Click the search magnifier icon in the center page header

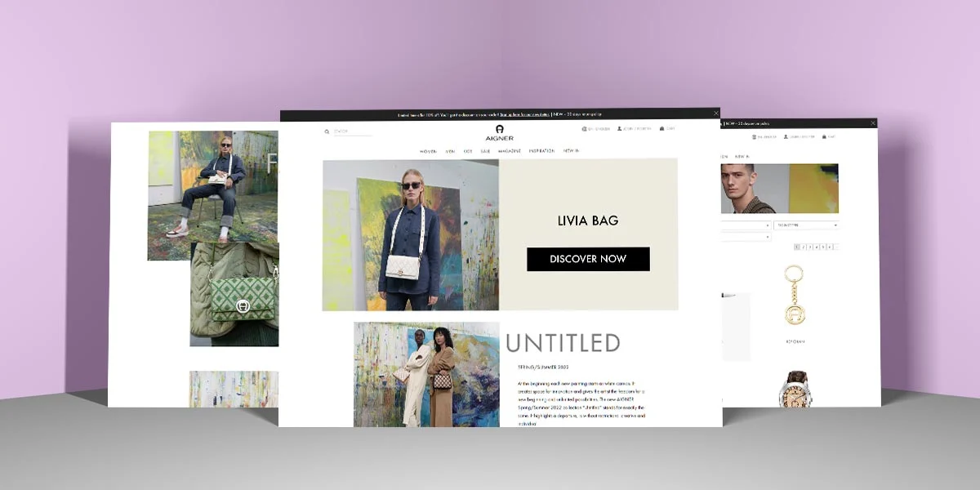[327, 131]
